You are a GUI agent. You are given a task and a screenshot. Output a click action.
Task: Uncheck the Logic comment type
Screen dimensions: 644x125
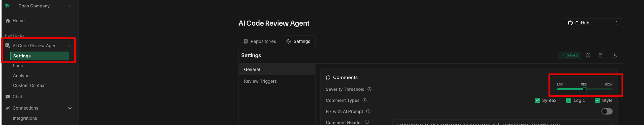pos(569,100)
